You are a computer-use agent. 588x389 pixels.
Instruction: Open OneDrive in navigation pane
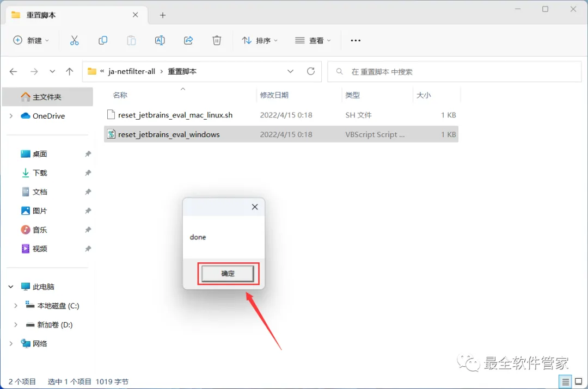click(x=49, y=116)
